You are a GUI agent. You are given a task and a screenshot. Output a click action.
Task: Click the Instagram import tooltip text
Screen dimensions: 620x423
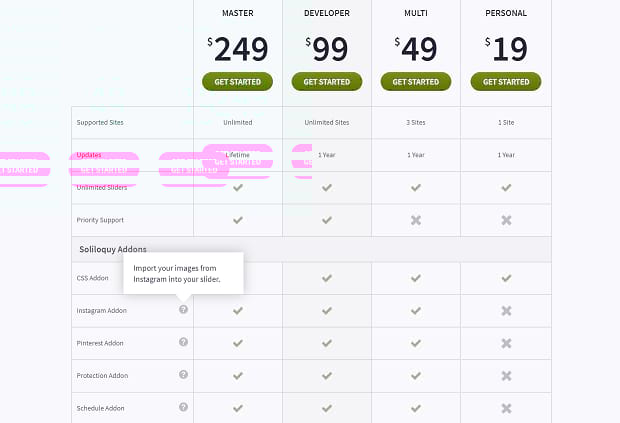pyautogui.click(x=176, y=274)
